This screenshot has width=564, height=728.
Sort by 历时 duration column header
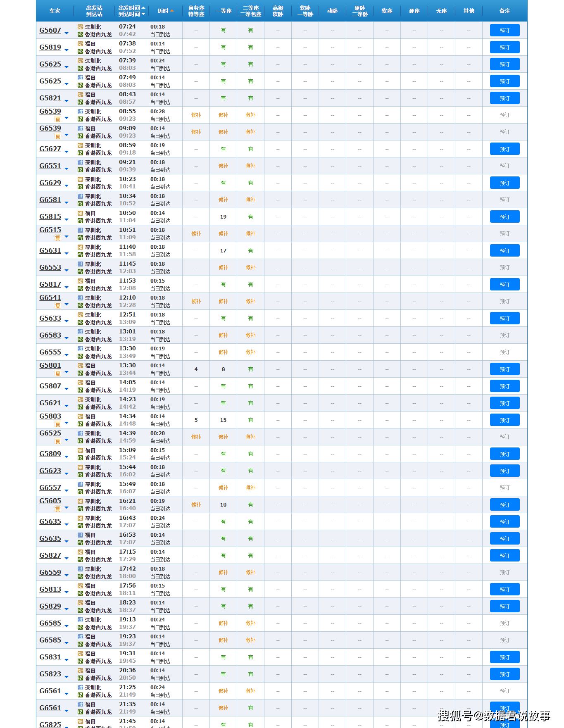pyautogui.click(x=165, y=11)
